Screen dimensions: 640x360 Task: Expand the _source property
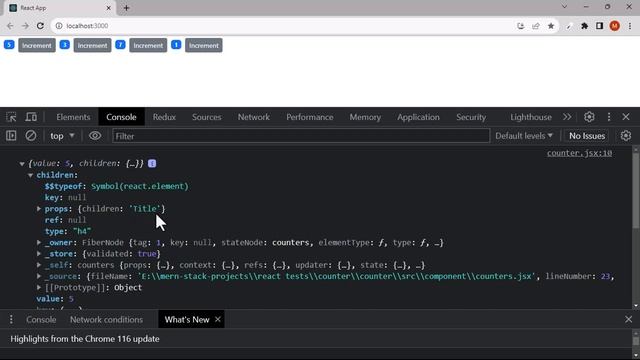39,276
